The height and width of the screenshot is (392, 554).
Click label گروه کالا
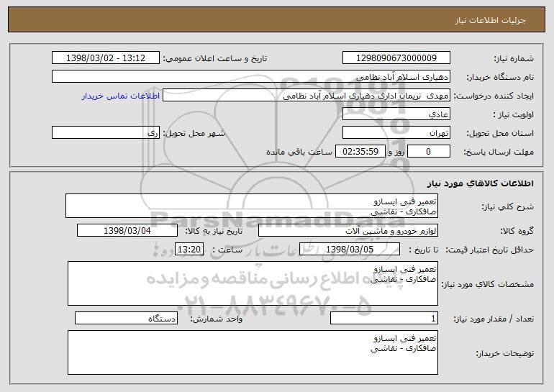[517, 232]
